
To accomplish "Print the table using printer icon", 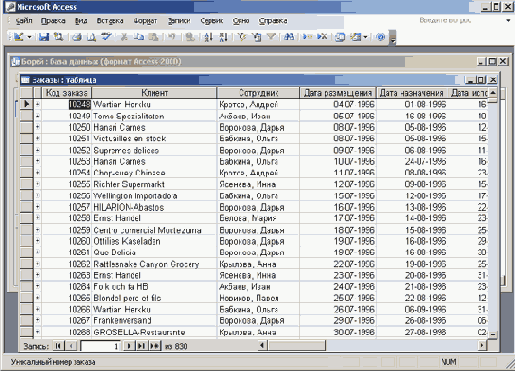I will pos(77,37).
